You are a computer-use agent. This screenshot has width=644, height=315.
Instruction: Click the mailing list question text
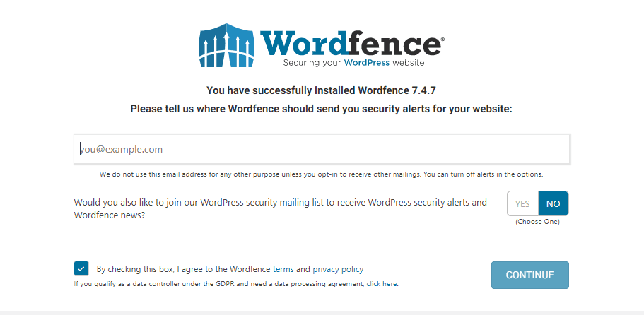(280, 208)
